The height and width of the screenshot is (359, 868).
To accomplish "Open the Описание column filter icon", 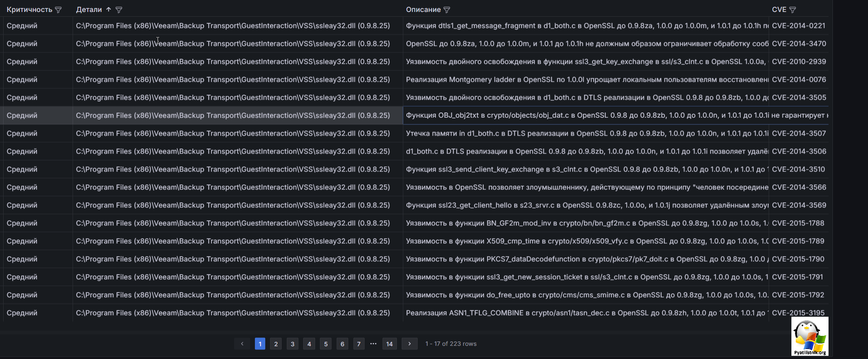I will (x=447, y=10).
